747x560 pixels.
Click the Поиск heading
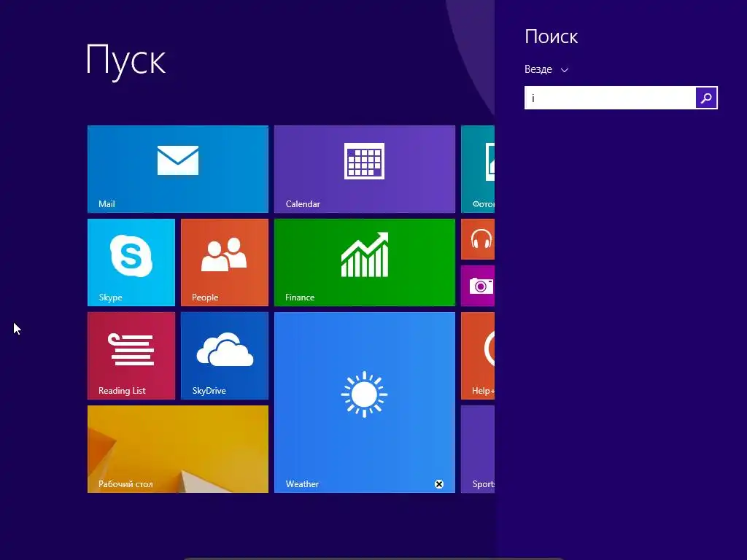(551, 36)
